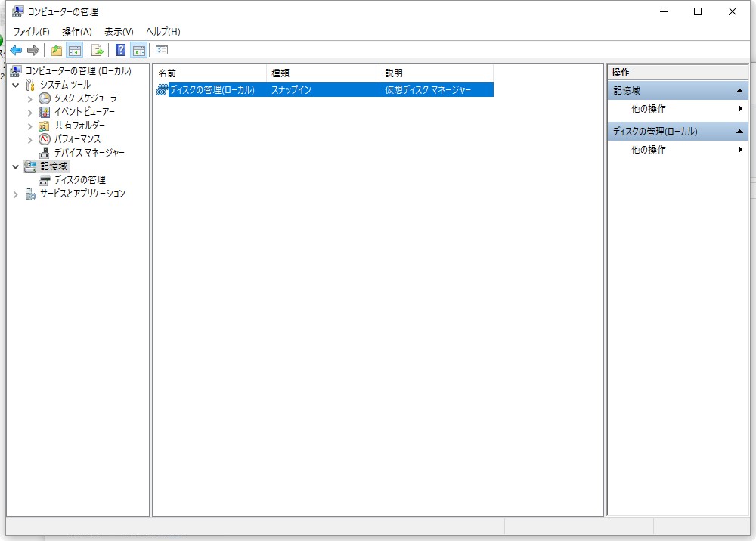Click the イベント ビューアー tree icon
Screen dimensions: 756x541
[45, 112]
